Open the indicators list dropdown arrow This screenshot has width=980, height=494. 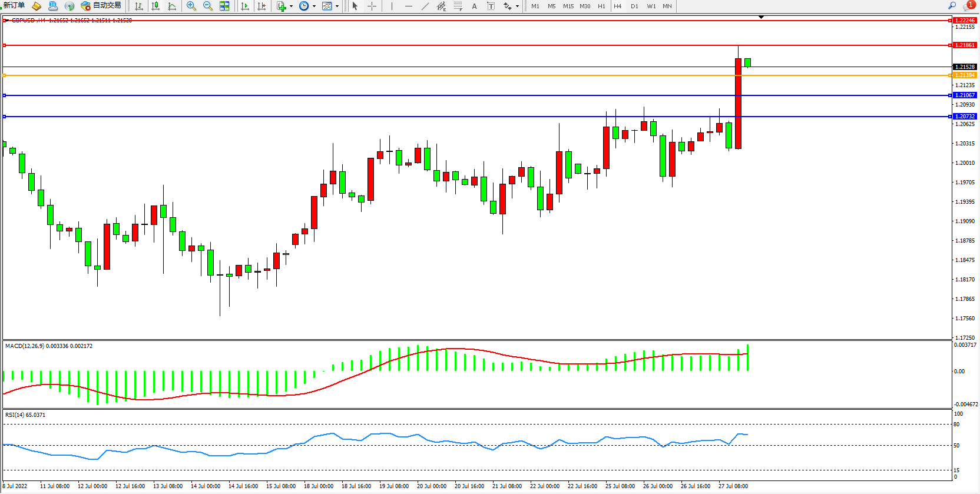click(291, 6)
